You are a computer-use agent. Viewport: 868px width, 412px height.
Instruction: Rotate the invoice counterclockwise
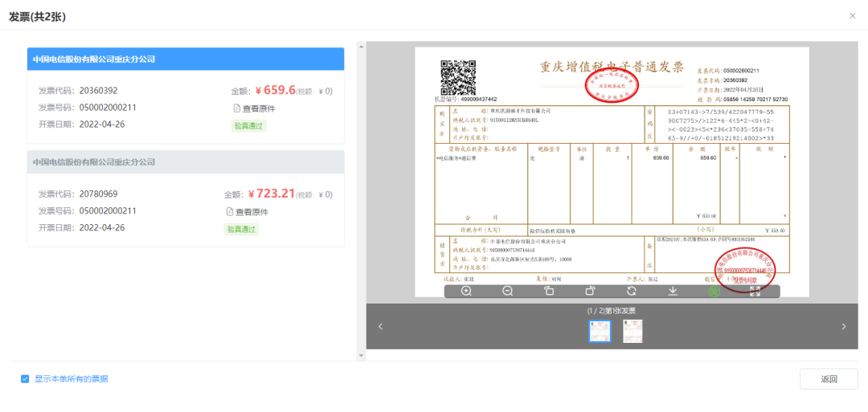[549, 292]
